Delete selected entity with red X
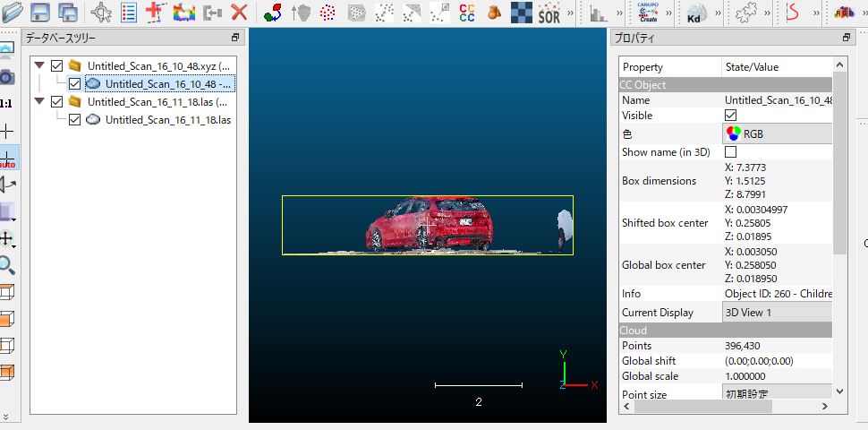This screenshot has height=430, width=868. point(239,13)
